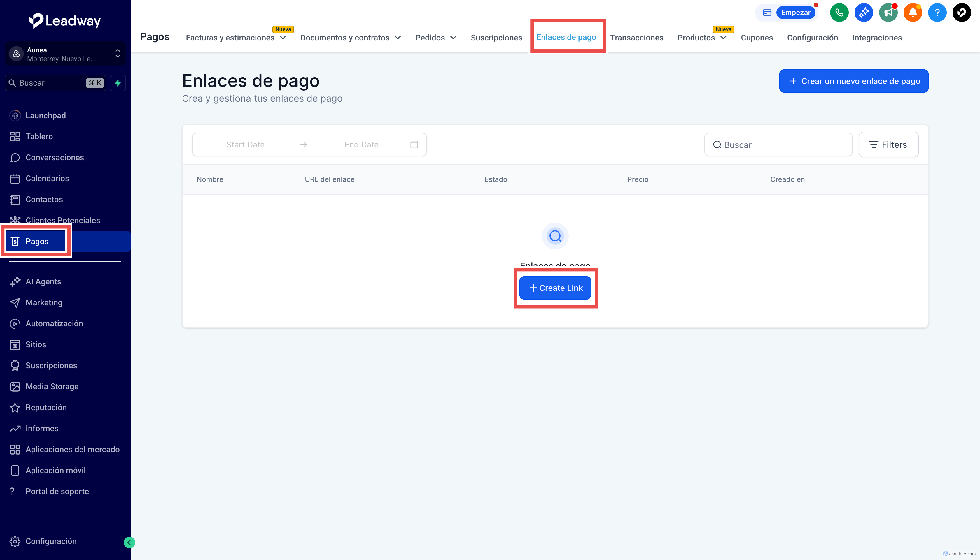
Task: Switch to the Transacciones tab
Action: pos(636,38)
